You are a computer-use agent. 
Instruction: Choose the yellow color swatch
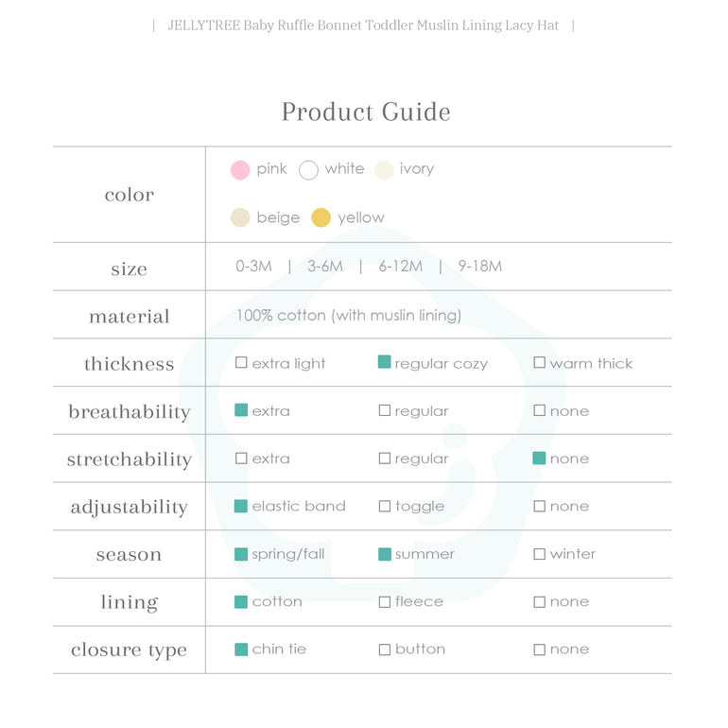[x=321, y=218]
